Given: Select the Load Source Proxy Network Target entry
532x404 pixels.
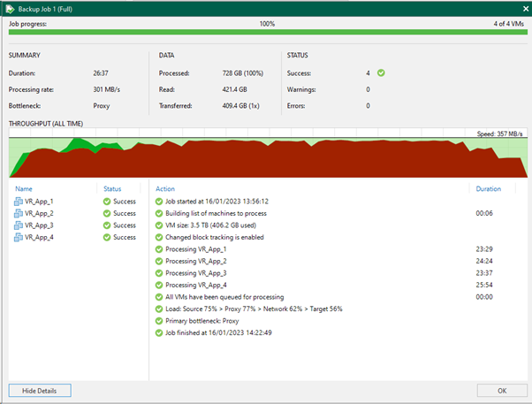Looking at the screenshot, I should (x=254, y=309).
